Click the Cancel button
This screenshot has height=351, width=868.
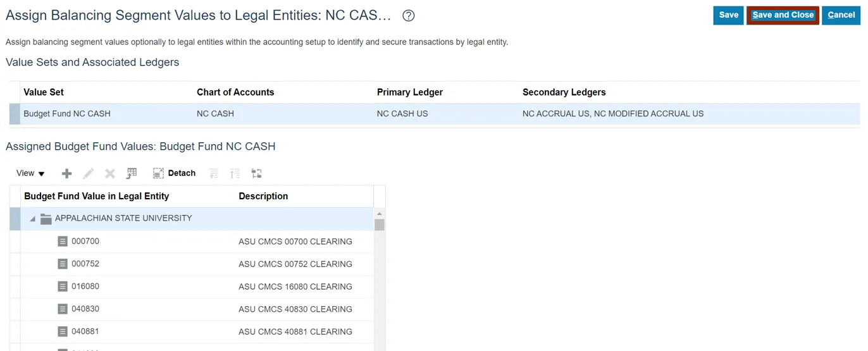coord(841,15)
